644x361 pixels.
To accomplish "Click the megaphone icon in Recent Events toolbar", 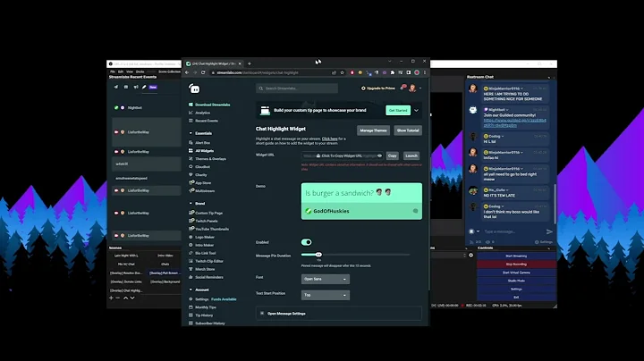I will tap(136, 87).
